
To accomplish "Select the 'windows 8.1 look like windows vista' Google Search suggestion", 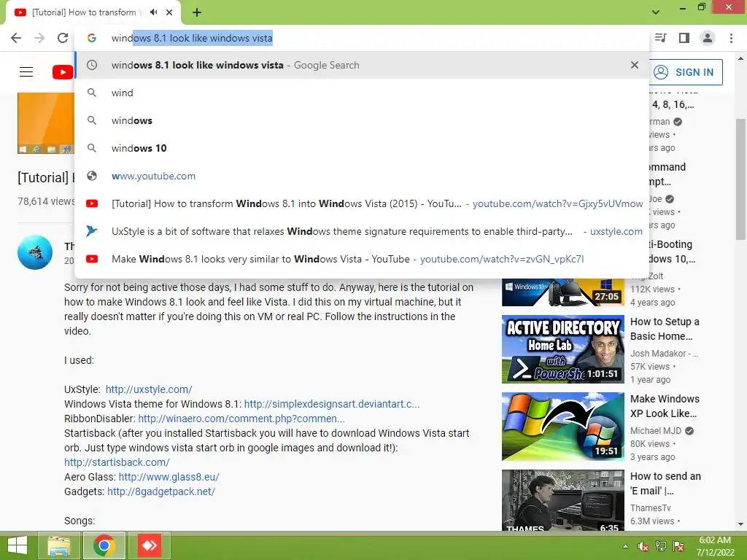I will pyautogui.click(x=362, y=65).
